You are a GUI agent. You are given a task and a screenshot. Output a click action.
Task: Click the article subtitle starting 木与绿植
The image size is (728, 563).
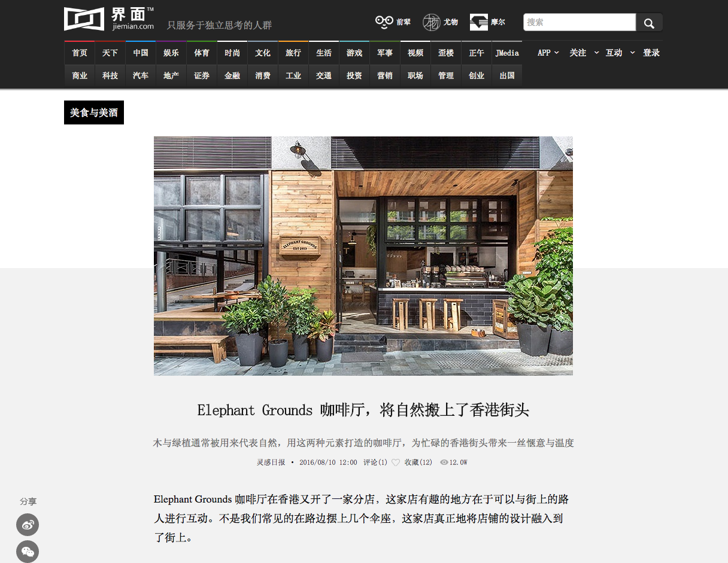(363, 443)
